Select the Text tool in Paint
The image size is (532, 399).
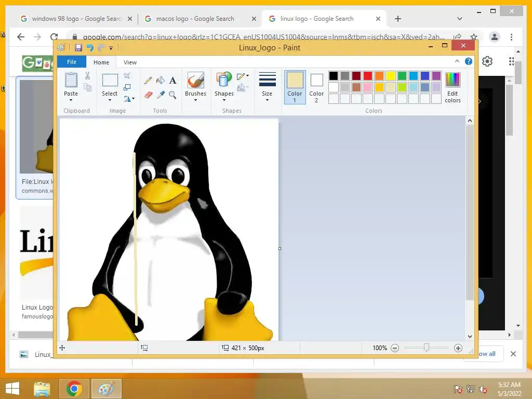pyautogui.click(x=172, y=81)
